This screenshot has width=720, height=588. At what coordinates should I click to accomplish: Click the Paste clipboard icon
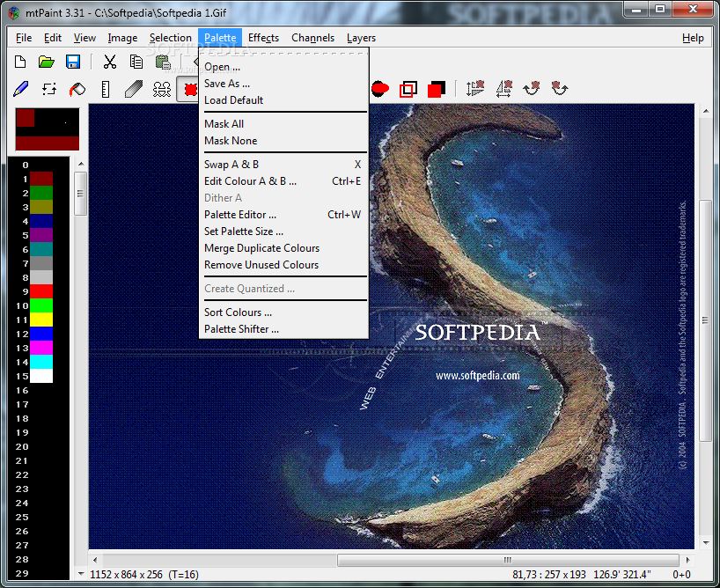pyautogui.click(x=163, y=62)
